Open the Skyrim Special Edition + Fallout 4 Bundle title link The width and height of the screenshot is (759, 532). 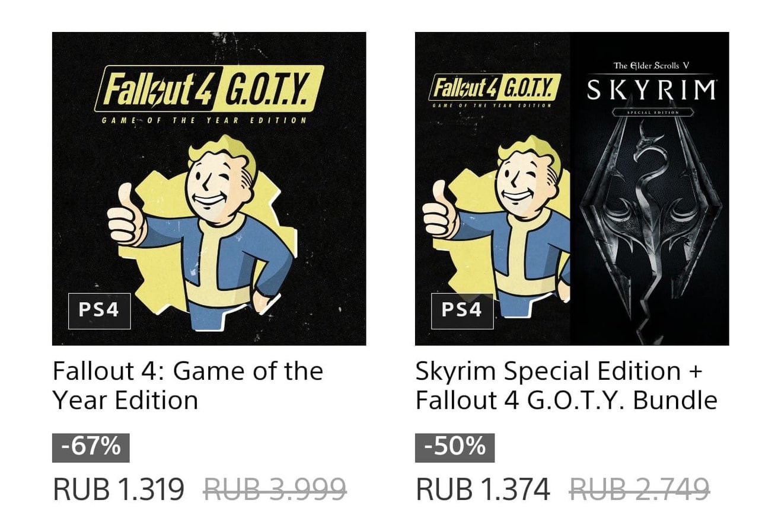566,386
